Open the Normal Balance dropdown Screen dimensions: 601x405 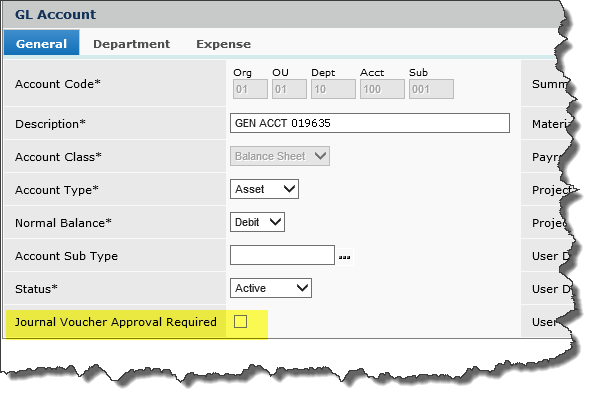pyautogui.click(x=257, y=222)
